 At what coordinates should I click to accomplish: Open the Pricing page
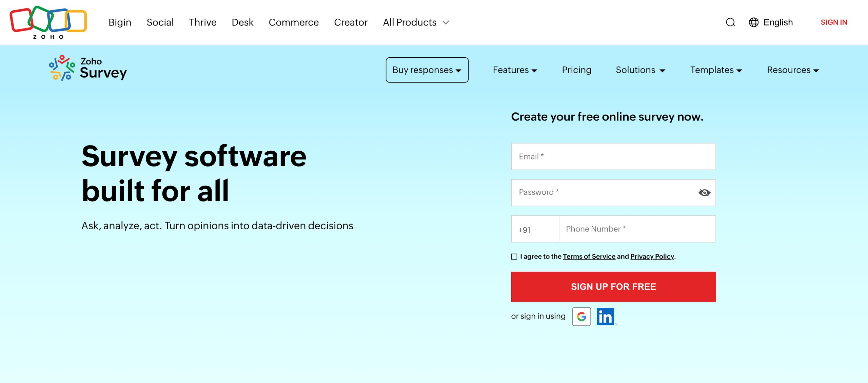pyautogui.click(x=576, y=70)
